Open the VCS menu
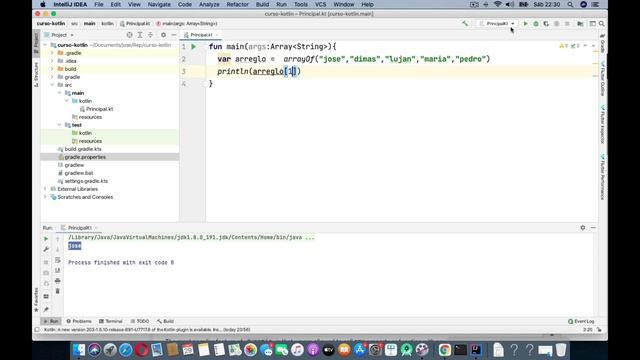The height and width of the screenshot is (360, 640). tap(320, 4)
